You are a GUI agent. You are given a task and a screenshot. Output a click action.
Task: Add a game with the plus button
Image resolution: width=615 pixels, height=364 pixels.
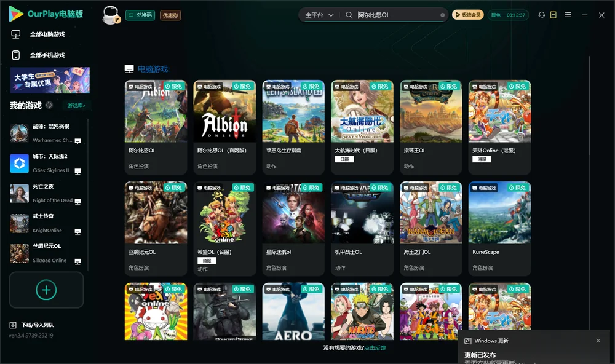pos(46,290)
